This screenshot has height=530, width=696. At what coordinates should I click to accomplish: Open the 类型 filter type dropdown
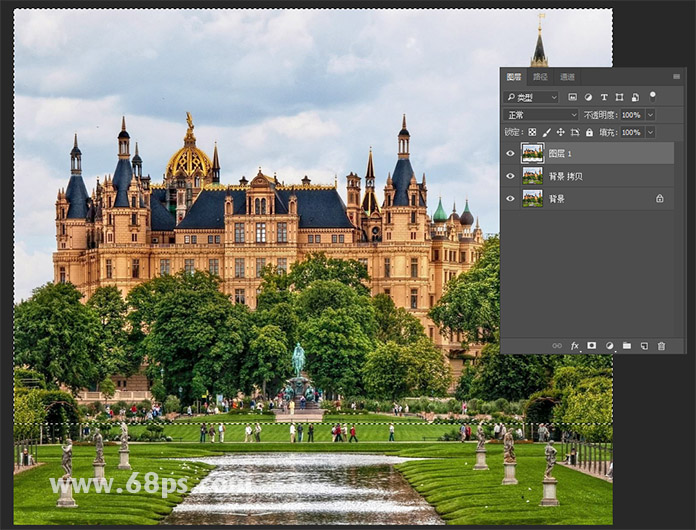click(531, 97)
